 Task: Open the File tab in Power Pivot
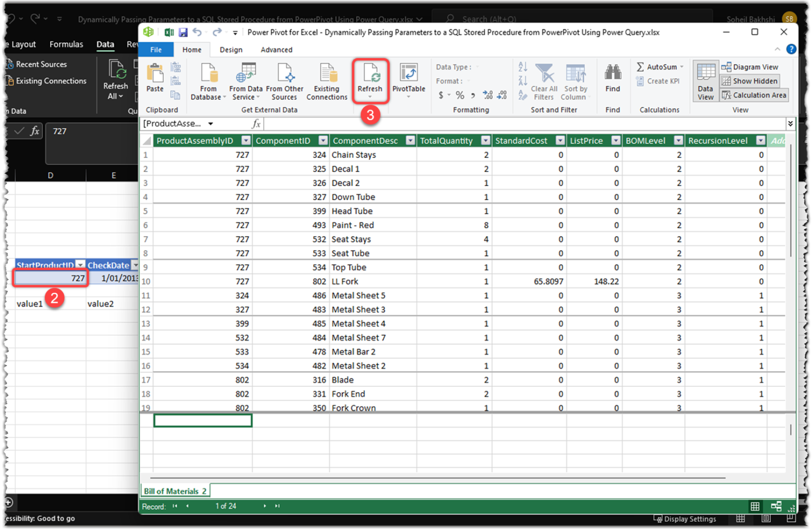[x=156, y=50]
